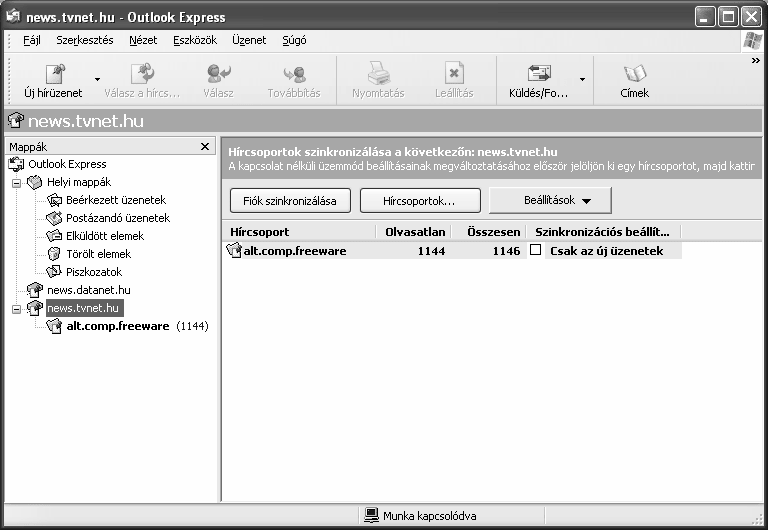Click the Válasz reply icon
The height and width of the screenshot is (530, 768).
tap(218, 73)
